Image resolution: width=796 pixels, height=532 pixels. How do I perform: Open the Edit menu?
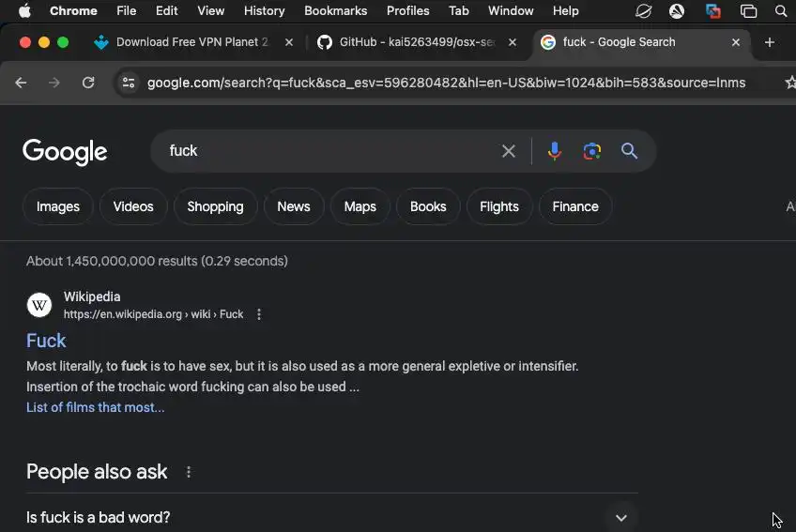166,10
